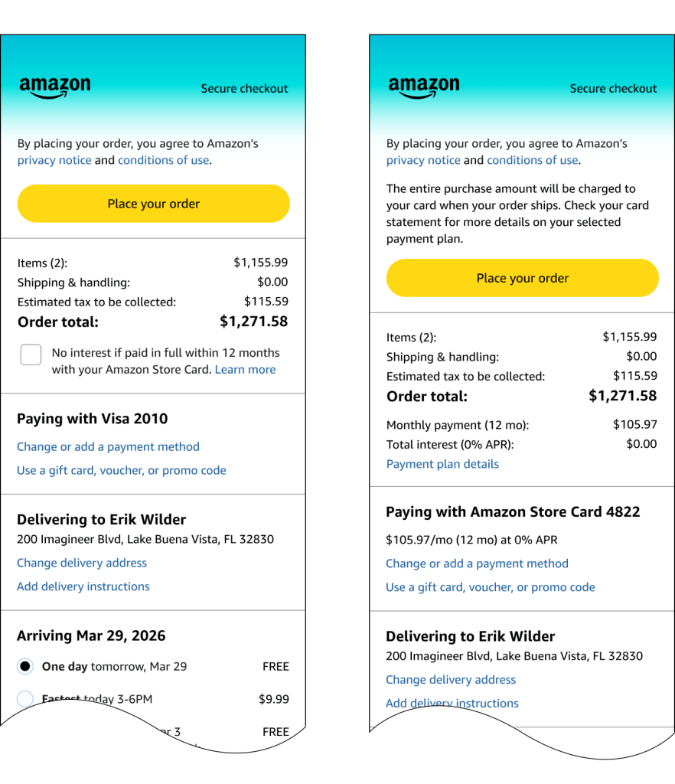Open privacy notice above the card statement notice
Viewport: 675px width, 784px height.
[423, 161]
